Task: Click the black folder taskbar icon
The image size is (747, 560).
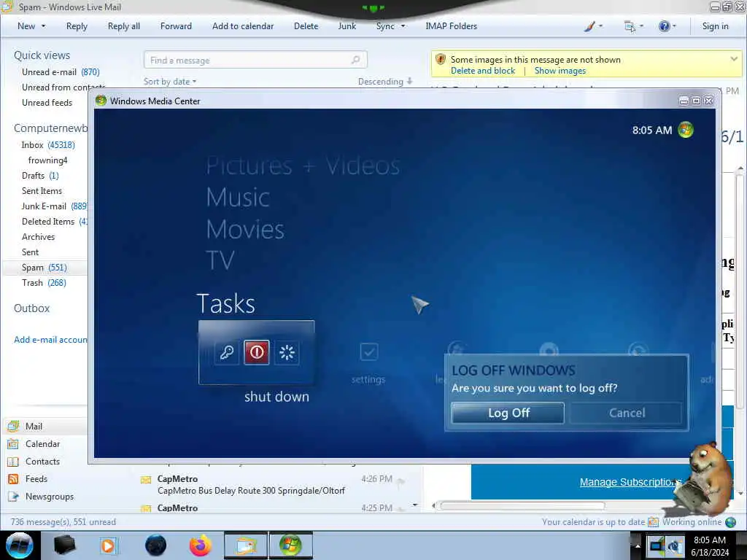Action: coord(64,545)
